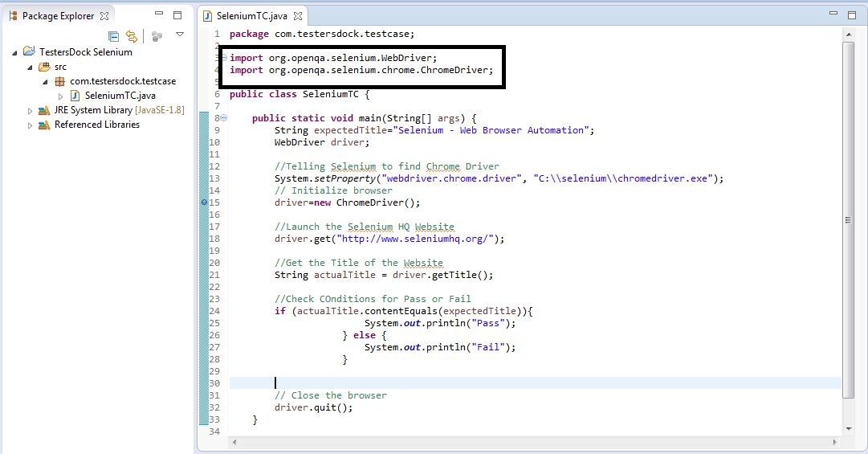Select the SeleniumTC.java editor tab
This screenshot has height=454, width=868.
pos(251,16)
